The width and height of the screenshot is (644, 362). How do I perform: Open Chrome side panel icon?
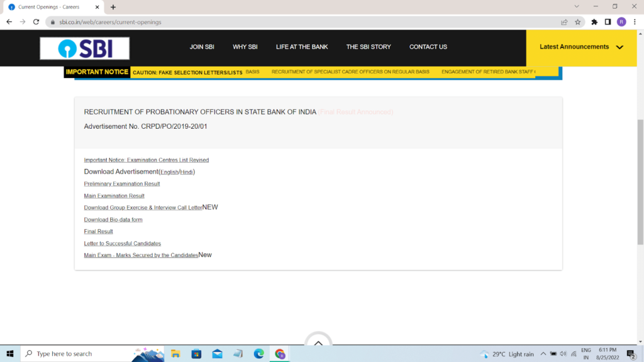(608, 22)
